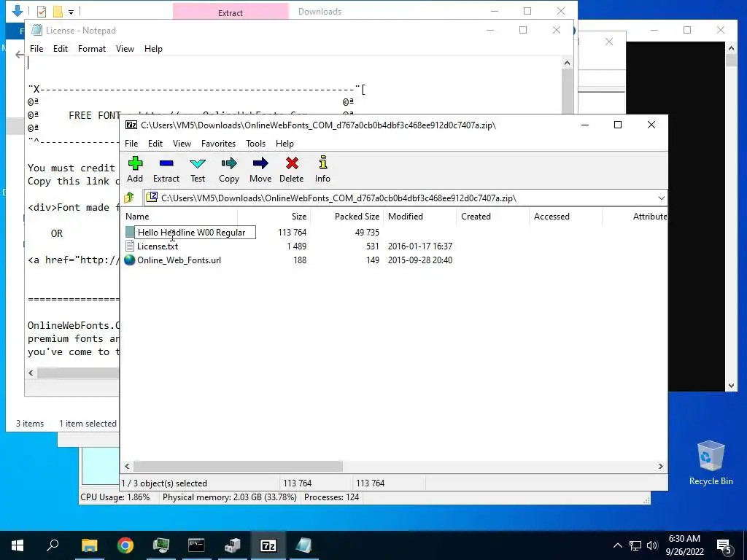
Task: Click Notepad's vertical scrollbar up arrow
Action: [x=567, y=63]
